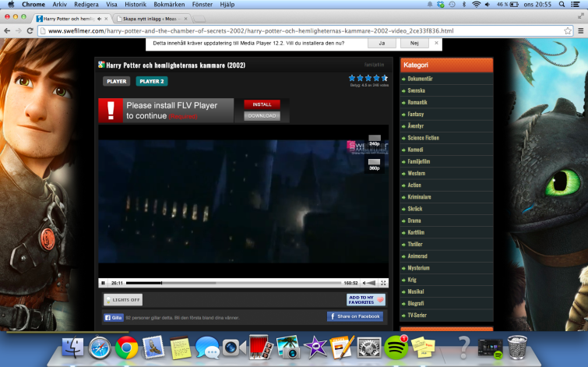Open the Bokmärken menu in menu bar
Image resolution: width=588 pixels, height=367 pixels.
pyautogui.click(x=169, y=5)
